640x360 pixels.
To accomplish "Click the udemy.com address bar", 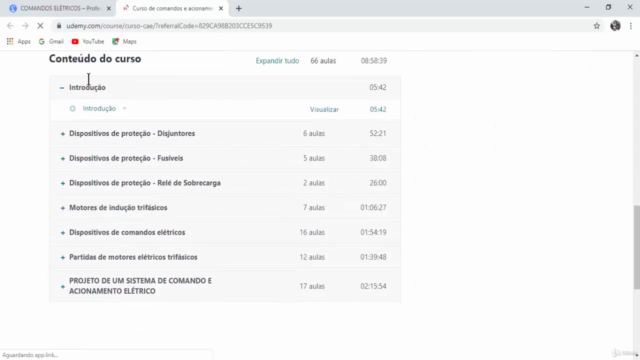I will pyautogui.click(x=327, y=26).
